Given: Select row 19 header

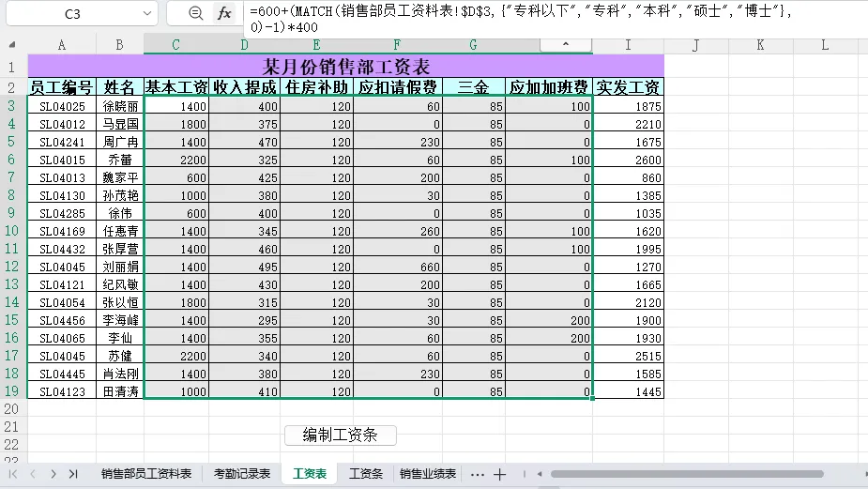Looking at the screenshot, I should tap(12, 391).
